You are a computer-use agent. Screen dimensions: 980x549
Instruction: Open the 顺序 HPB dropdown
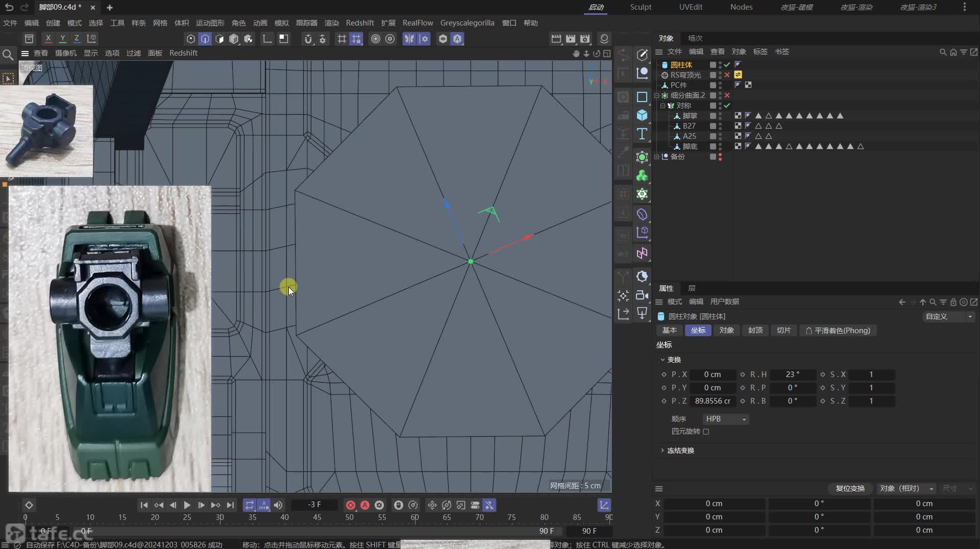click(725, 419)
